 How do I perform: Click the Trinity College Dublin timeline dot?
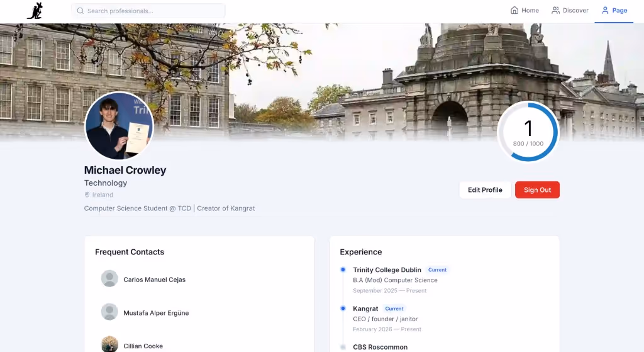coord(343,270)
